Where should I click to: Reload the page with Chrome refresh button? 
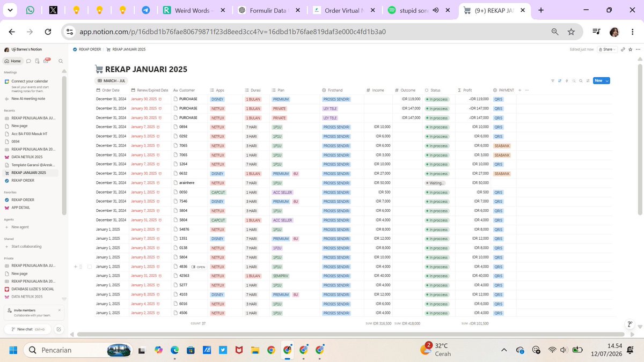coord(48,32)
